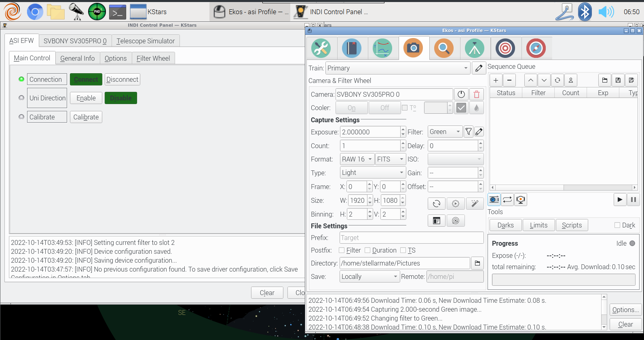644x340 pixels.
Task: Open sequence queue file folder icon
Action: (605, 80)
